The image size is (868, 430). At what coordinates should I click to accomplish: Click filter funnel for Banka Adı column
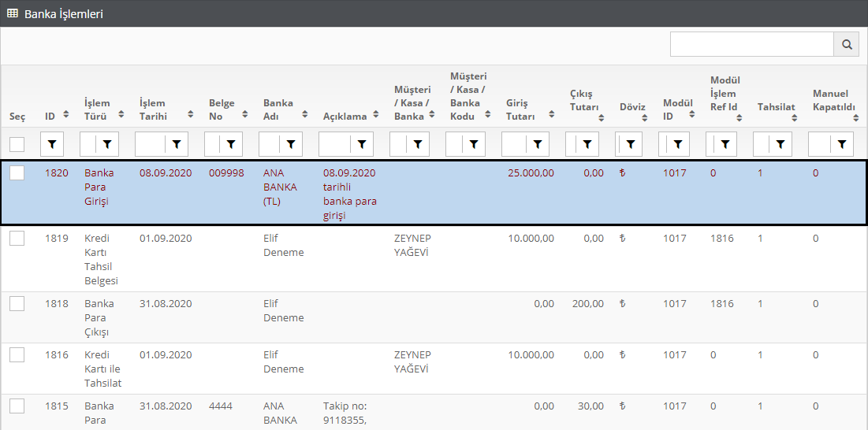click(x=291, y=144)
